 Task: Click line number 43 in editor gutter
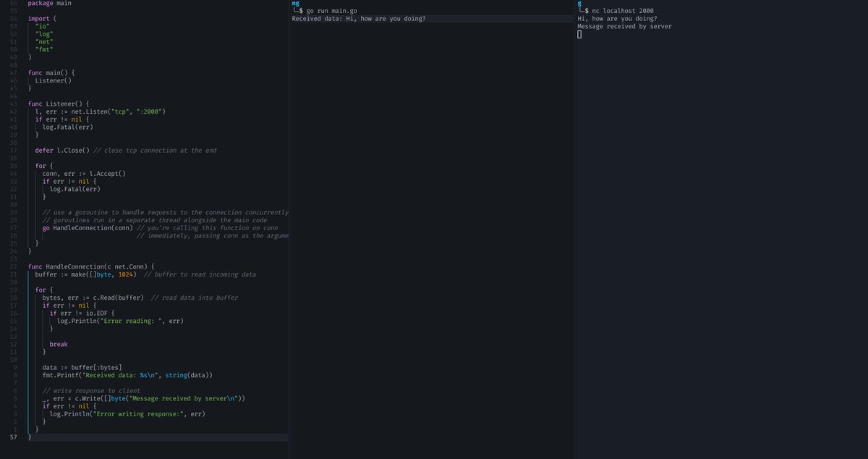point(14,104)
